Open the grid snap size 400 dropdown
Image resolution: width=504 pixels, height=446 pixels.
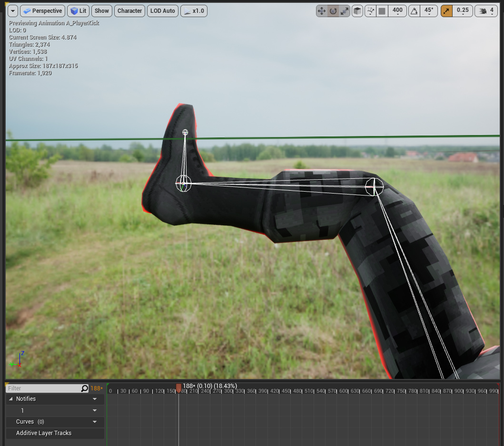click(397, 11)
